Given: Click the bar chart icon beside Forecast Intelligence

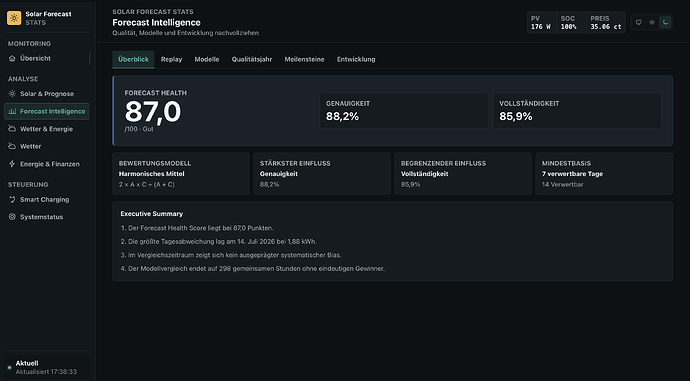Looking at the screenshot, I should (x=12, y=111).
